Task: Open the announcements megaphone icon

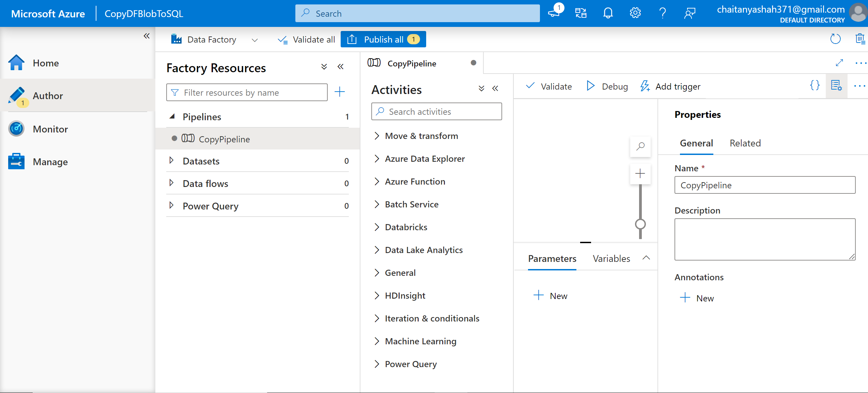Action: 555,13
